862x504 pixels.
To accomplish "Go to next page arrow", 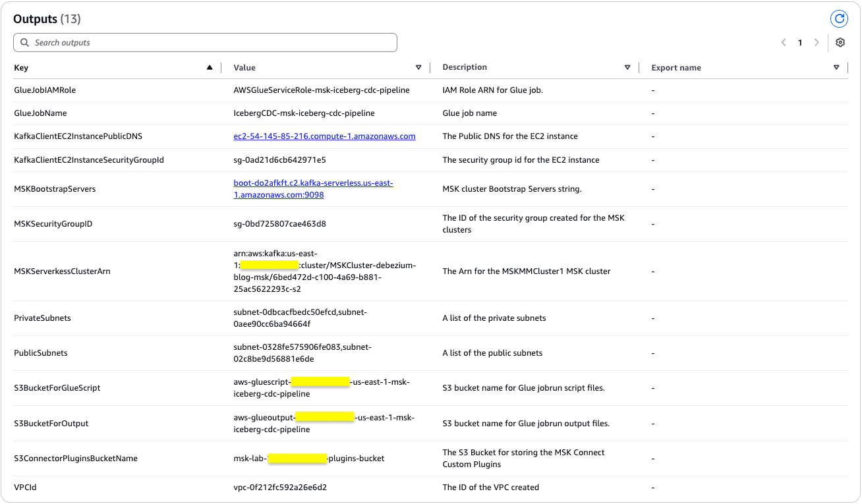I will click(x=817, y=43).
